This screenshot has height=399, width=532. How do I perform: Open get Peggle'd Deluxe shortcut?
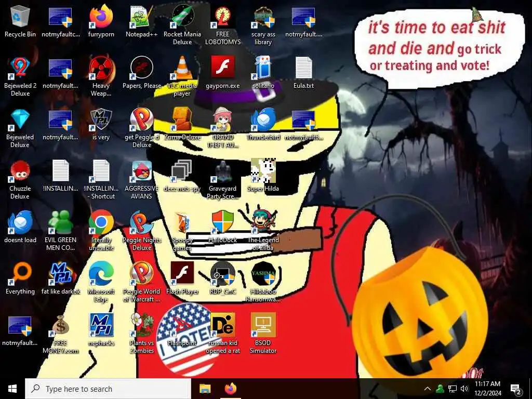(x=141, y=120)
